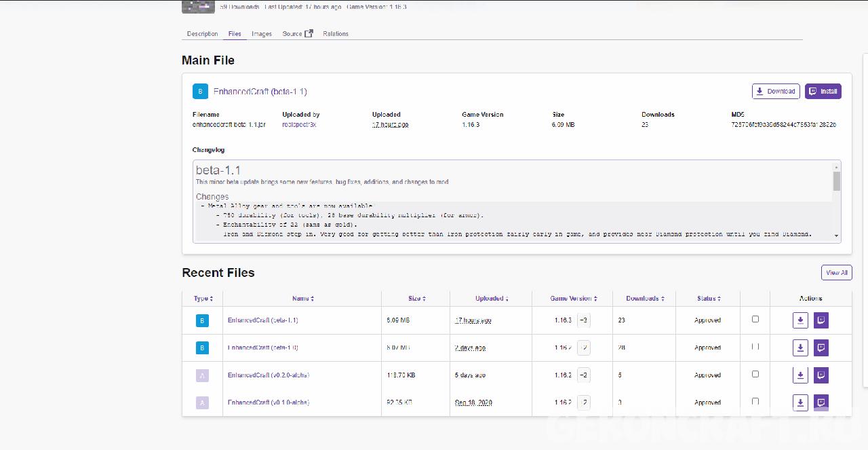Open the Relations tab

click(x=336, y=34)
